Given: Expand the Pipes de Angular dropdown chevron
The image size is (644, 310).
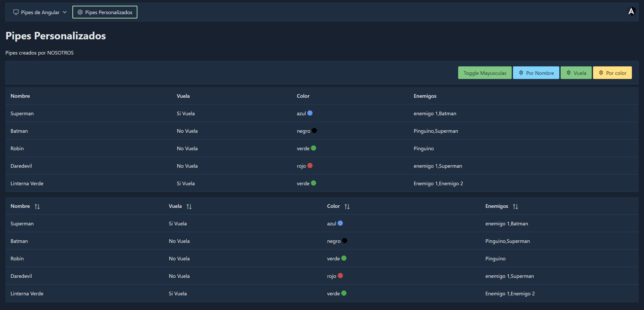Looking at the screenshot, I should coord(65,12).
